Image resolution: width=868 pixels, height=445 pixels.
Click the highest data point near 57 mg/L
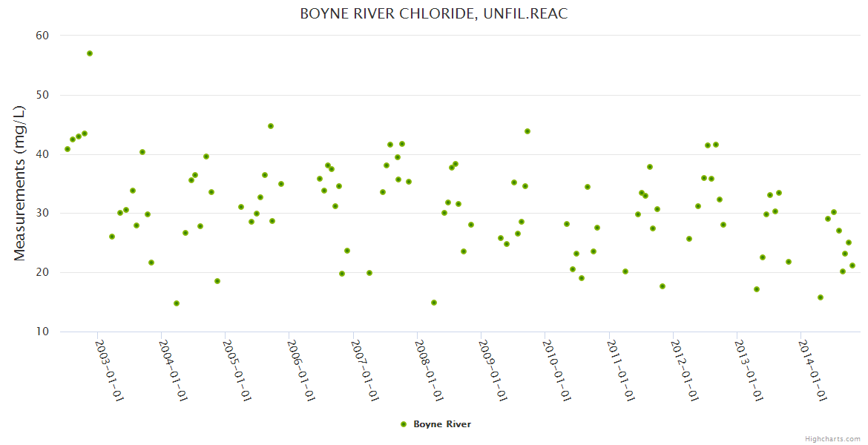[90, 53]
